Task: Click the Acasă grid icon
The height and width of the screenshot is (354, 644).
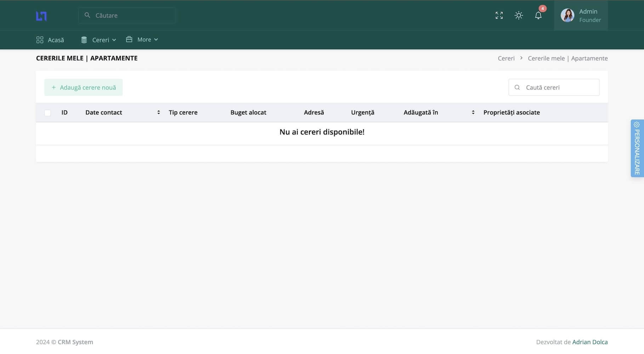Action: click(40, 40)
